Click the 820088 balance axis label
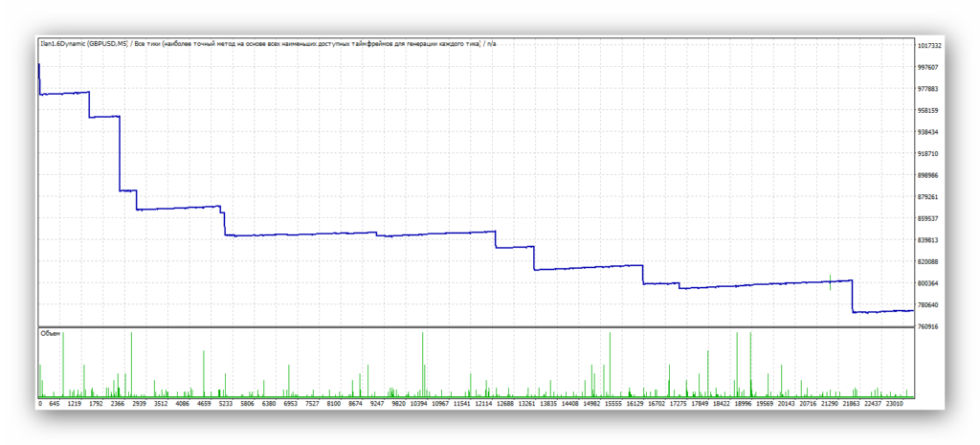This screenshot has width=980, height=445. pos(928,262)
